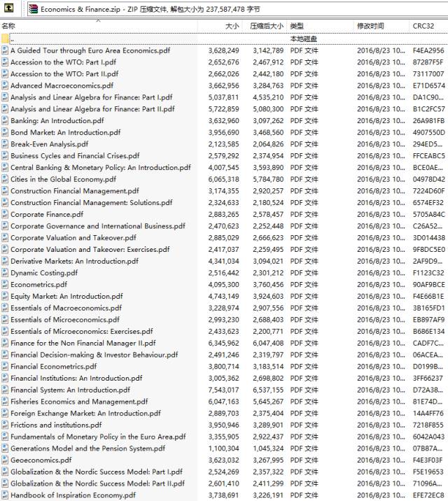Select the parent folder ".." icon
The image size is (448, 501).
click(x=5, y=38)
